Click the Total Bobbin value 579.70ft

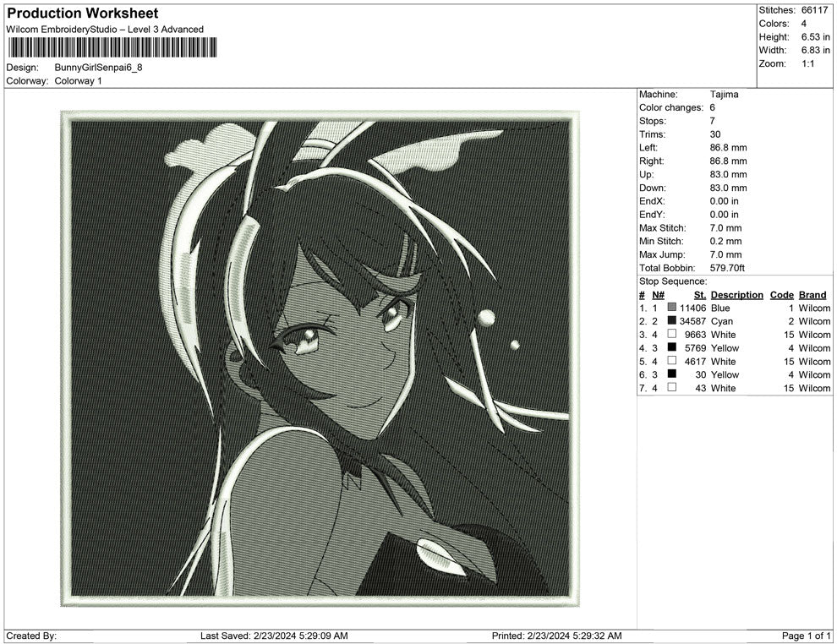click(x=728, y=268)
